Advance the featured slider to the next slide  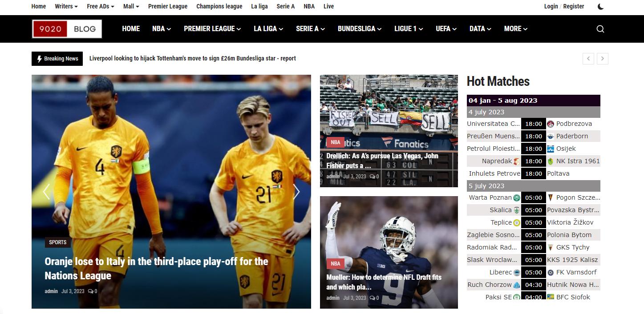coord(296,192)
